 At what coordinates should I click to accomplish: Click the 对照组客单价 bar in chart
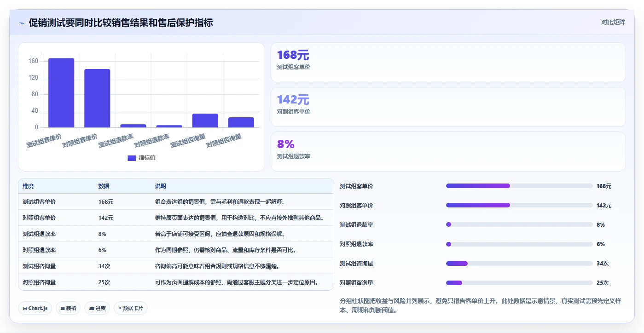pos(97,98)
